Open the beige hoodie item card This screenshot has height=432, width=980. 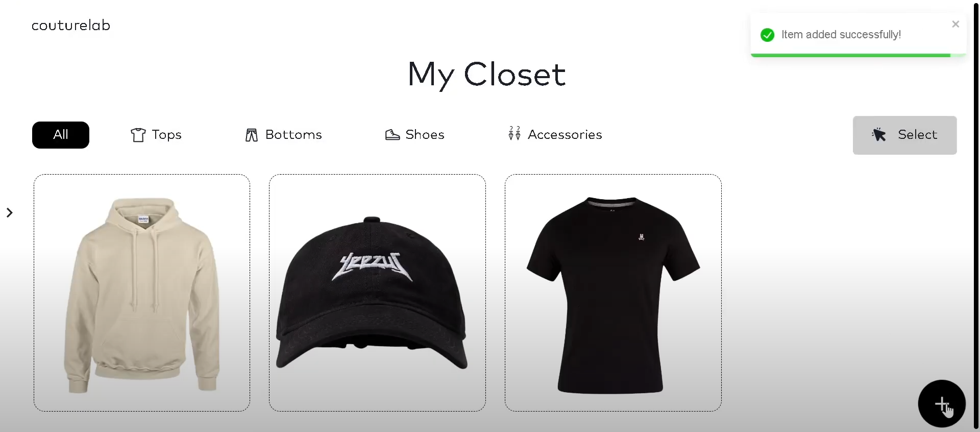(x=142, y=293)
